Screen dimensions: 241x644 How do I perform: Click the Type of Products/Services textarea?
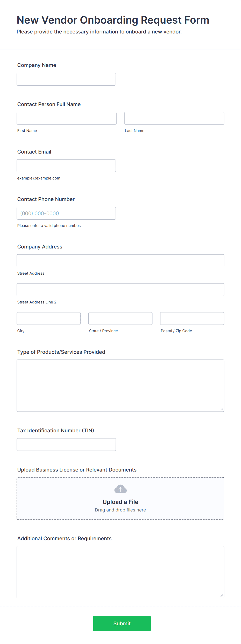[x=120, y=385]
